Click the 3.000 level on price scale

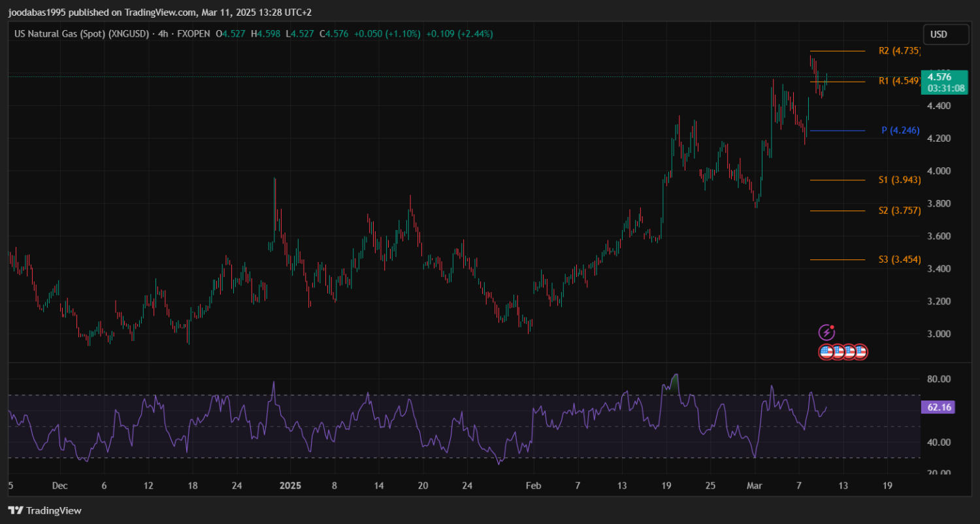click(x=940, y=335)
